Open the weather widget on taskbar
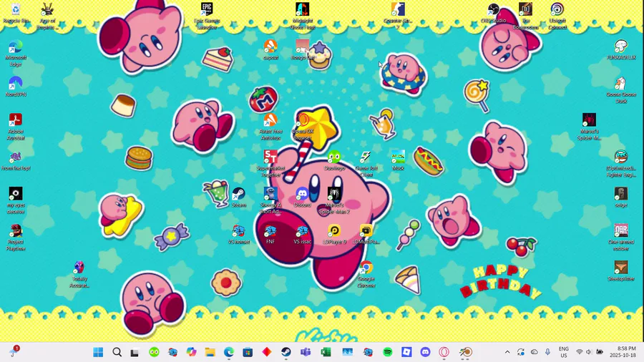Viewport: 644px width, 362px height. (x=15, y=351)
